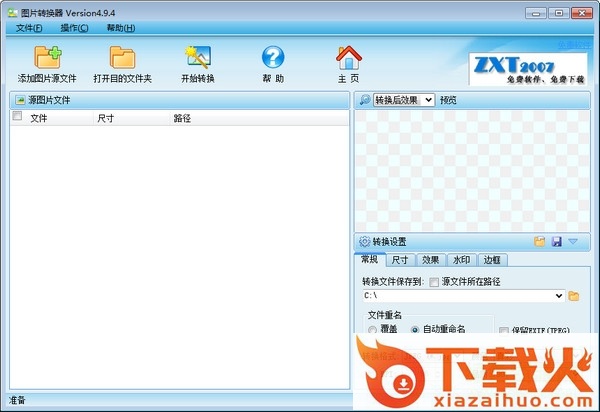This screenshot has width=600, height=412.
Task: Click the 添加图片源文件 toolbar icon
Action: pos(46,58)
